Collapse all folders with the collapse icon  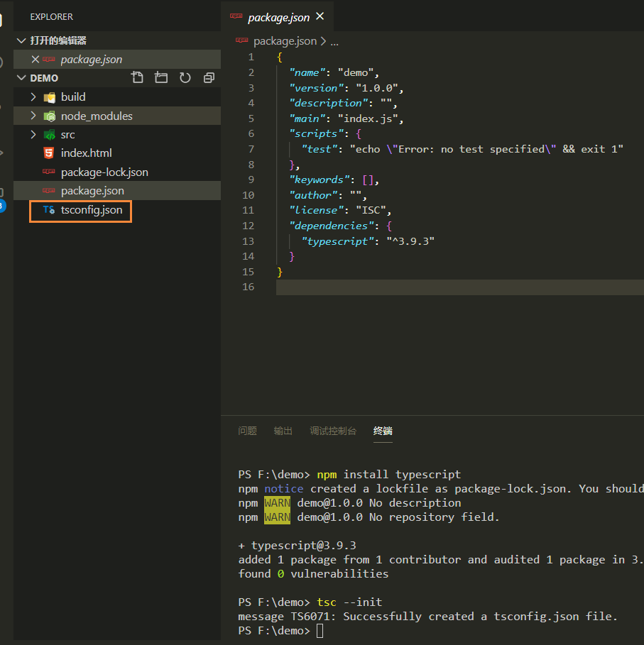pos(209,78)
